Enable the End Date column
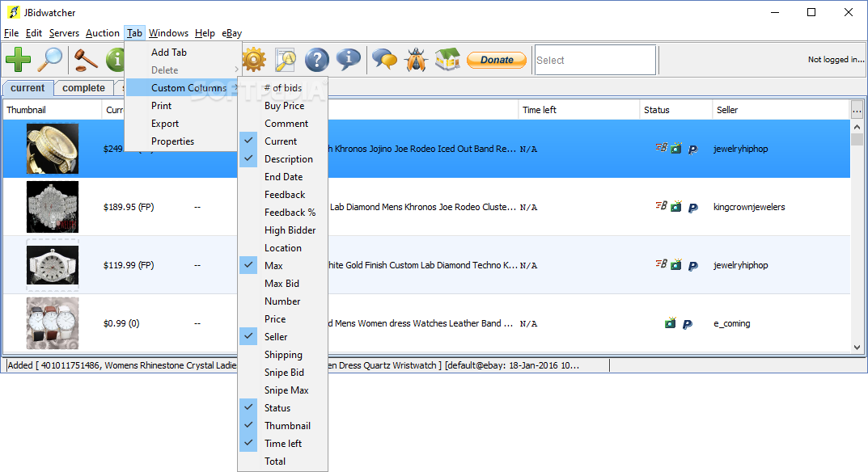Screen dimensions: 868x472 [x=283, y=176]
